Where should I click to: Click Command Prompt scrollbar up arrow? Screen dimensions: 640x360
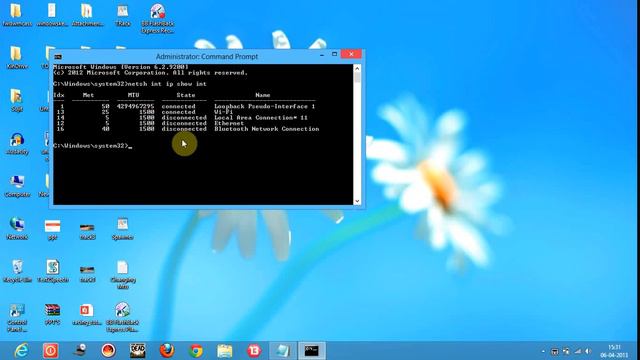357,68
